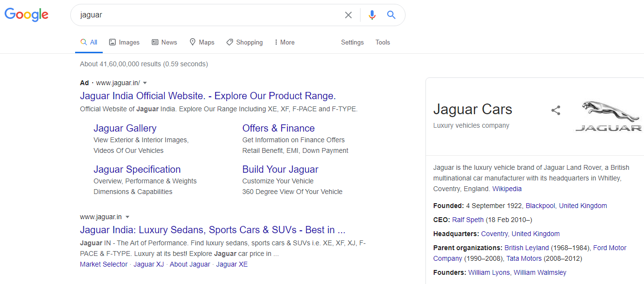Expand dropdown arrow next to ad URL www.jaguar.in/
Viewport: 644px width, 284px height.
tap(145, 83)
